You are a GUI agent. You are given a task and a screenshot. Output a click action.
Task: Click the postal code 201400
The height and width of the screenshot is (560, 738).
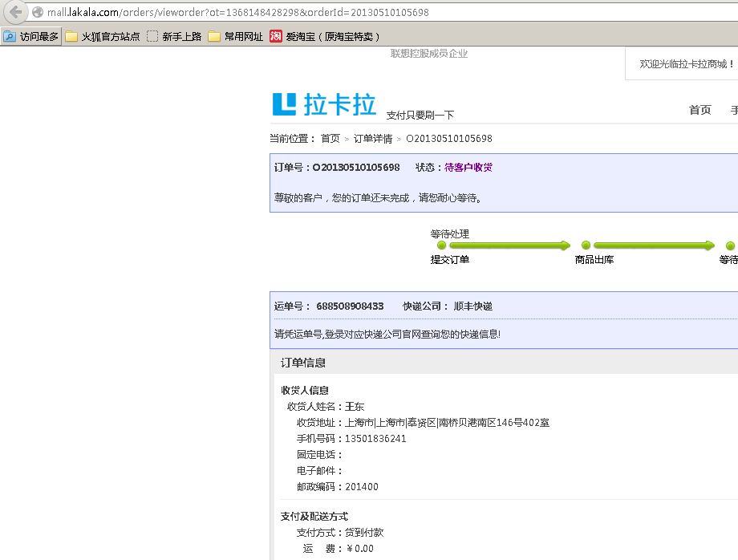click(x=362, y=486)
